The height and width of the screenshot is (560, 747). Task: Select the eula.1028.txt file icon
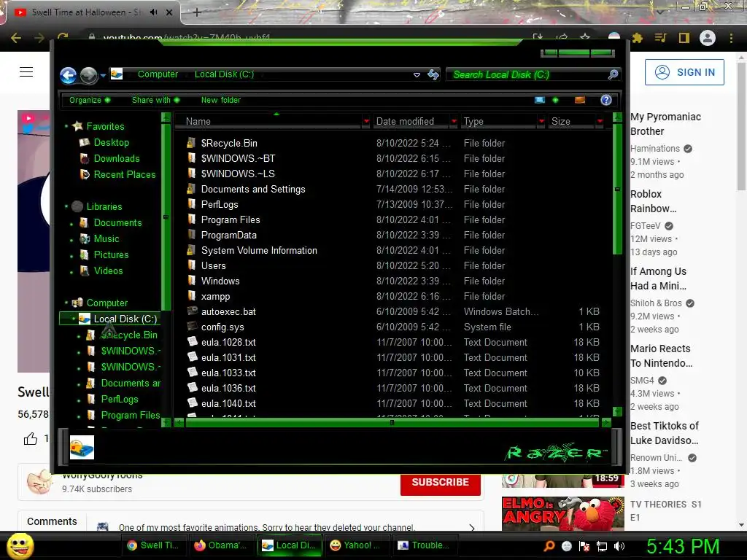(x=193, y=342)
